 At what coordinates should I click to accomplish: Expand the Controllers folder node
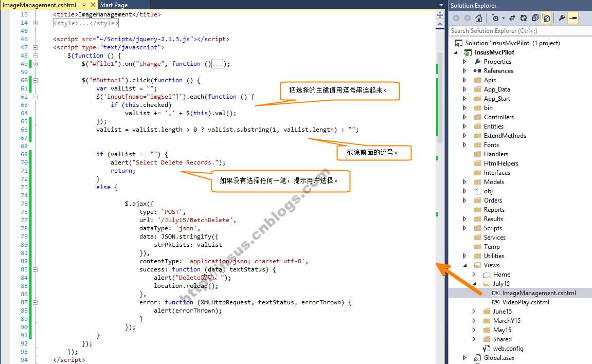click(x=465, y=117)
